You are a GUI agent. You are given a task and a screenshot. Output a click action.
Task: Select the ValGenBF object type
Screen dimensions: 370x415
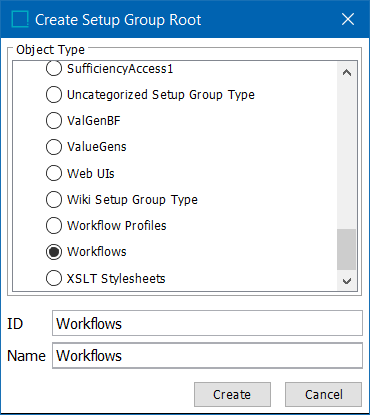(x=54, y=121)
